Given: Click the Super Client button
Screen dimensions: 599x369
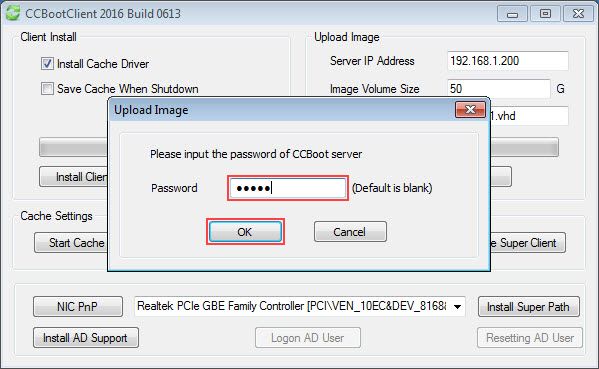Looking at the screenshot, I should coord(527,243).
